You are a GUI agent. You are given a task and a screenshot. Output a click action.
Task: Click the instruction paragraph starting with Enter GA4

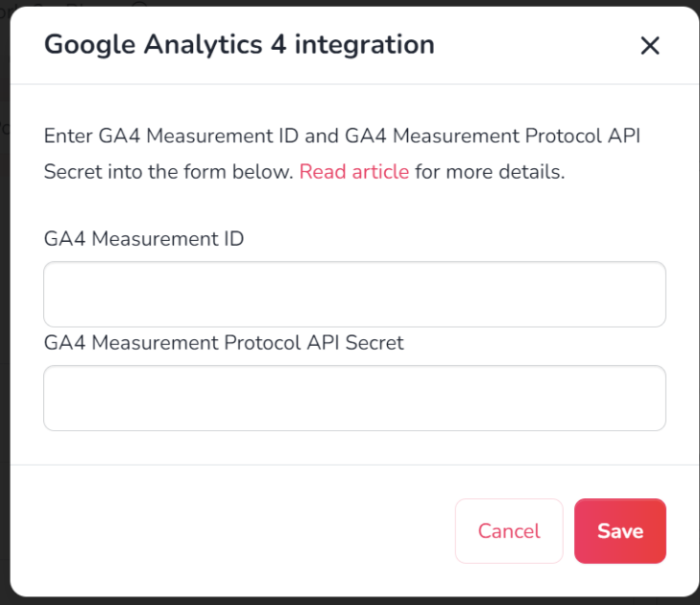(x=342, y=154)
